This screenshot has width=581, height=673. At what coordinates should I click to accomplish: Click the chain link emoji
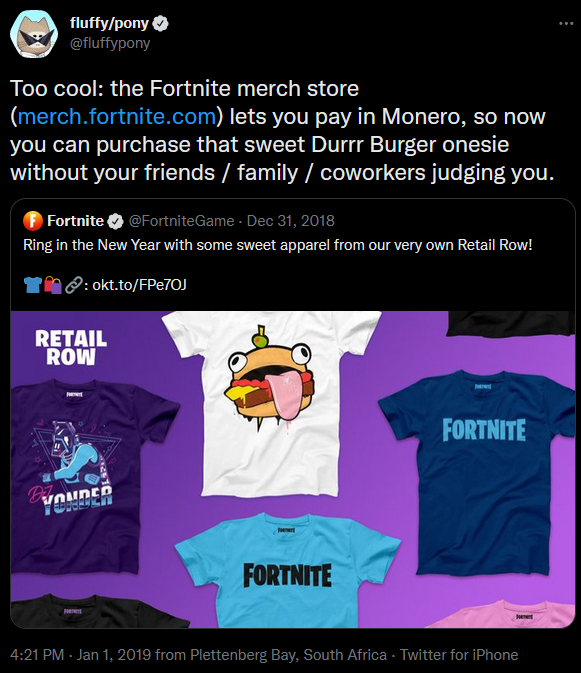point(73,285)
